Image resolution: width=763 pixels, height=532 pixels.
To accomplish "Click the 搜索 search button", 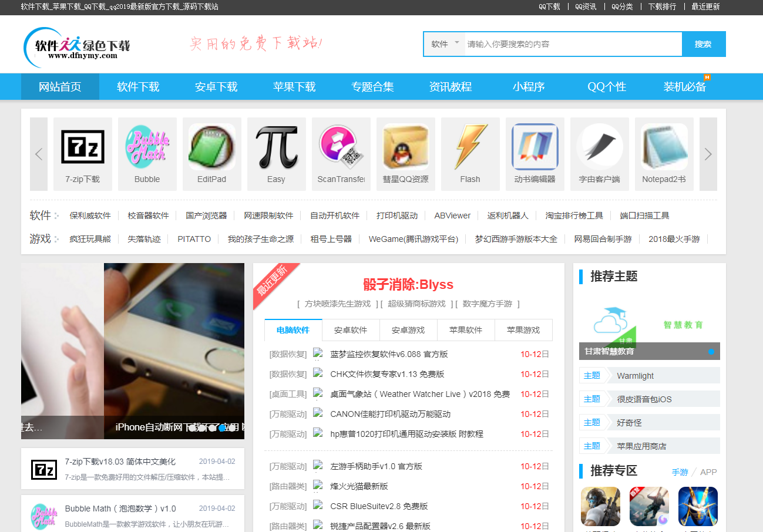I will [704, 44].
